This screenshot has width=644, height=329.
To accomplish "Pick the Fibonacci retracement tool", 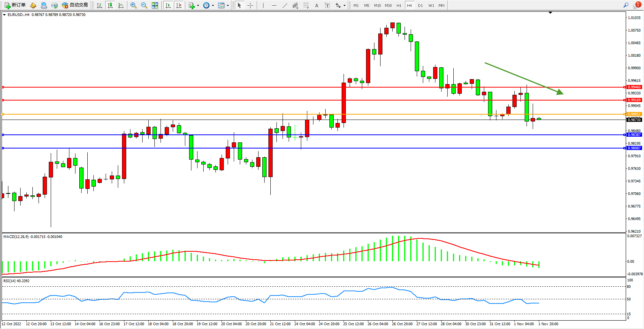I will (x=306, y=5).
